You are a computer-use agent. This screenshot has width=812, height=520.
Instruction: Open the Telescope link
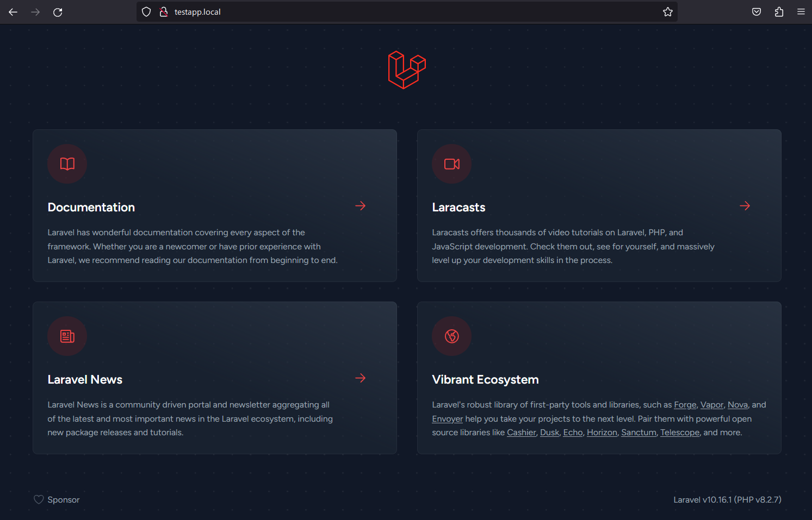680,433
